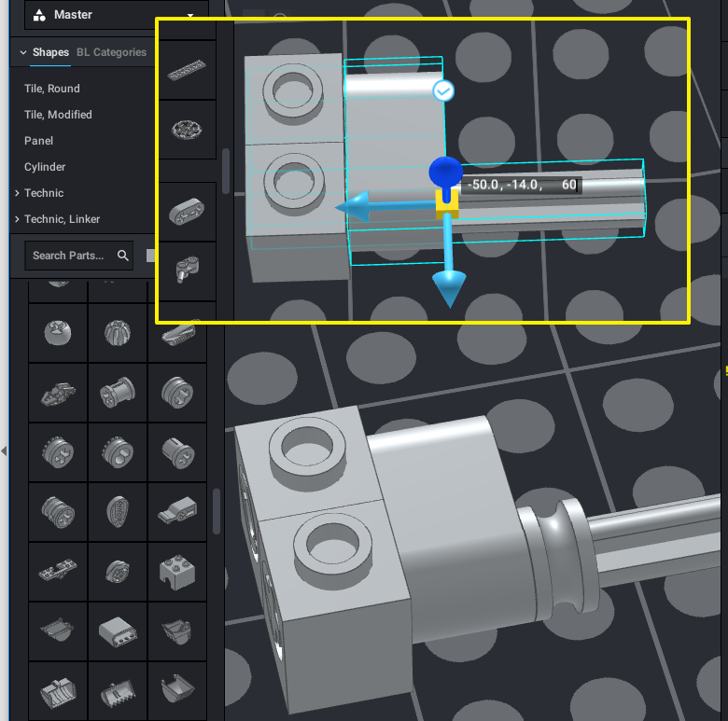Pick the round holed plate in inset palette
The image size is (728, 721).
[x=187, y=130]
